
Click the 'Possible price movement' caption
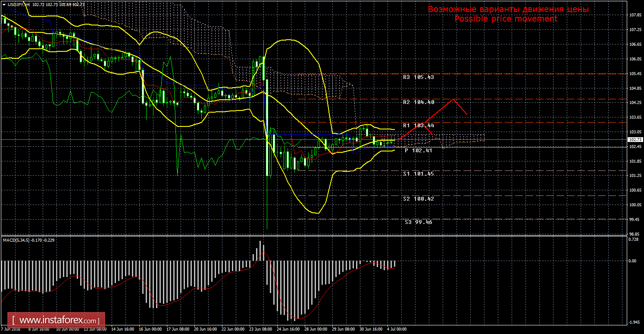506,19
